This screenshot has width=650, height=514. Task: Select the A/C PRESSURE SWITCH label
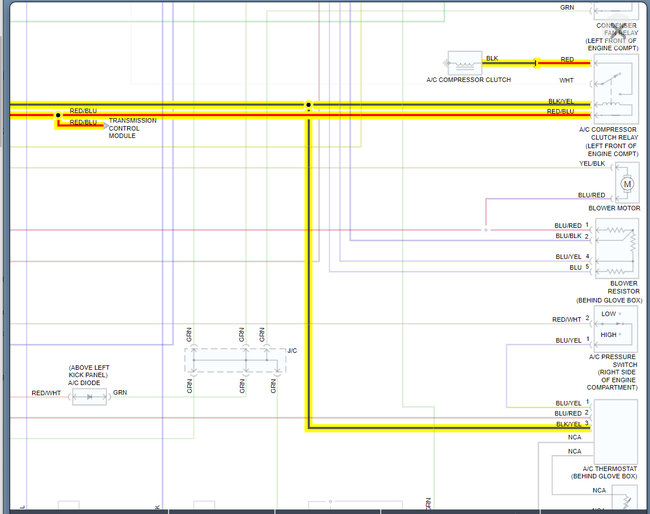(613, 361)
